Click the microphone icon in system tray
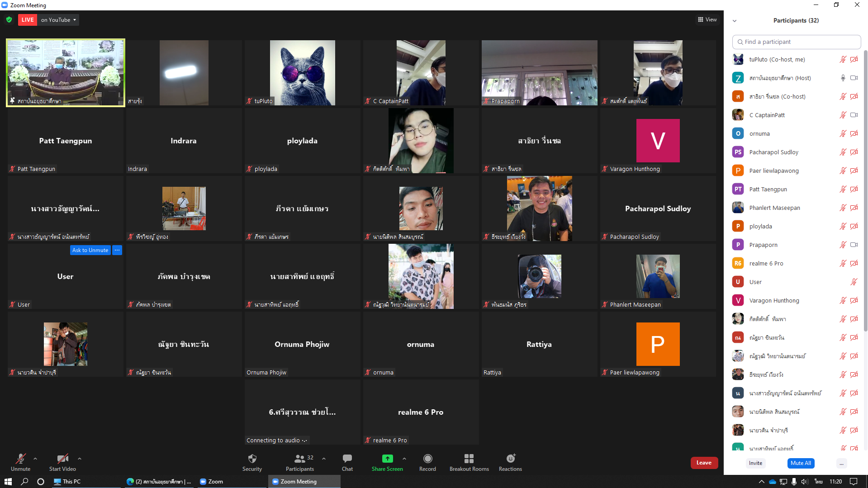This screenshot has height=488, width=868. pos(794,482)
